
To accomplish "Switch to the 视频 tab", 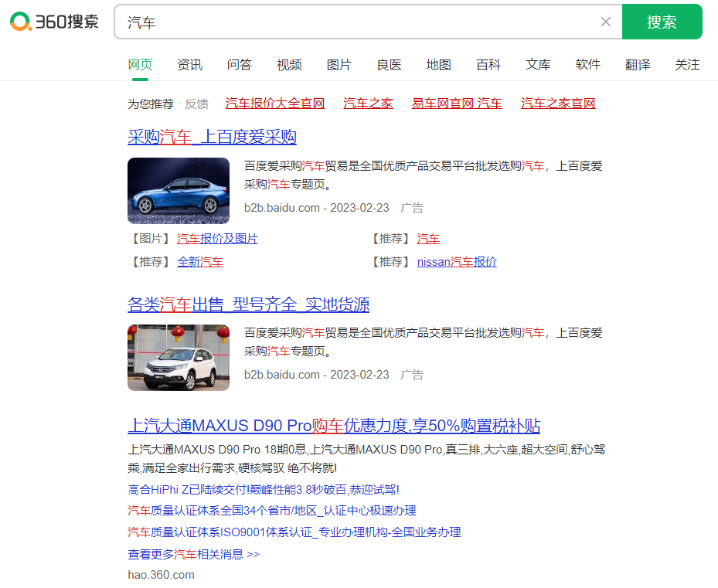I will (x=289, y=65).
